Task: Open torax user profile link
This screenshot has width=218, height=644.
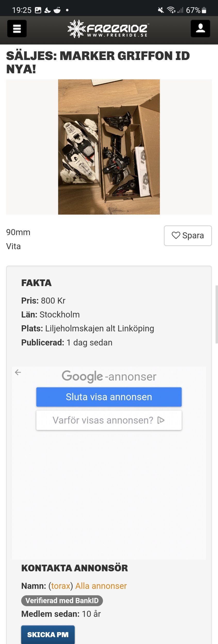Action: [61, 586]
